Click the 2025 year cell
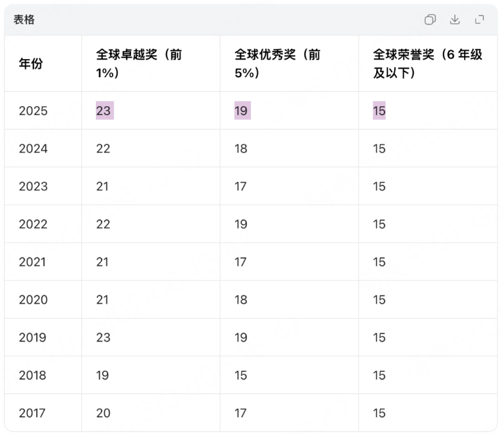Screen dimensions: 504x435 [x=33, y=111]
